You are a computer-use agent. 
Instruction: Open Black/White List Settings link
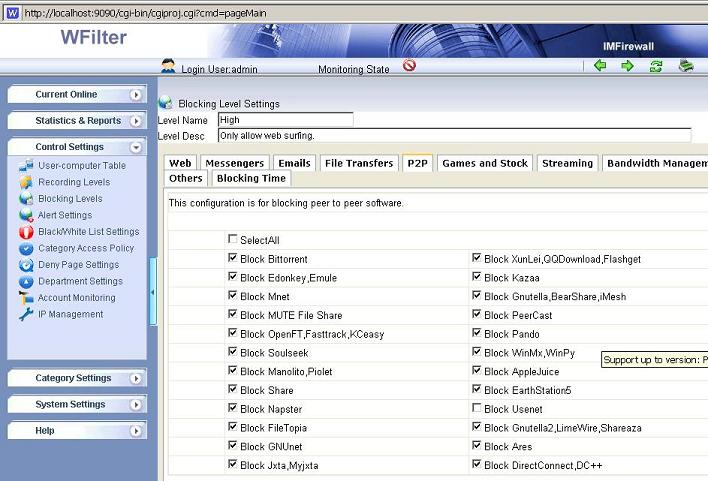88,232
